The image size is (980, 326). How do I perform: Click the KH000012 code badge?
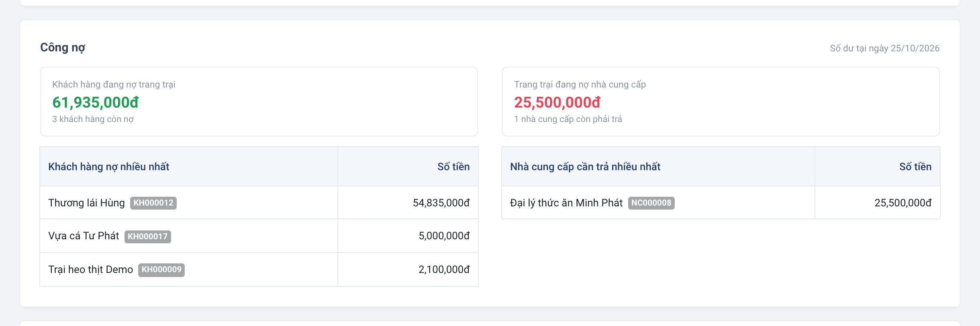[x=153, y=203]
